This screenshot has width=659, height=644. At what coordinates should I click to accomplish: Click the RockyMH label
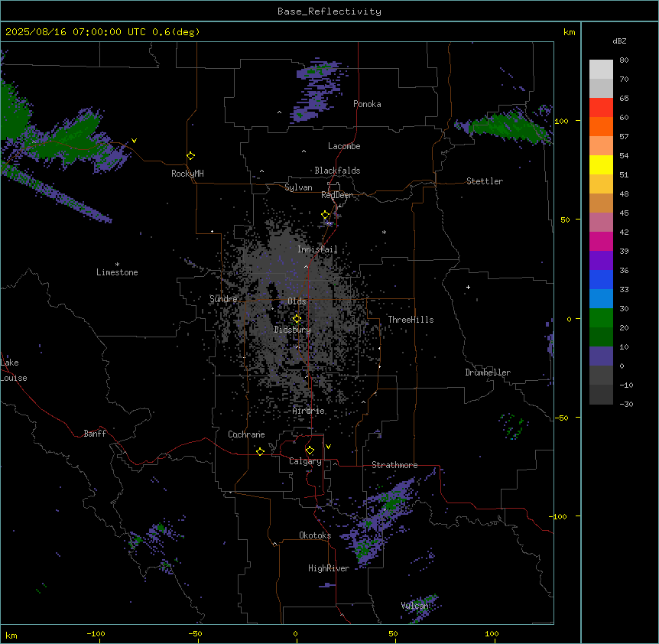[187, 174]
